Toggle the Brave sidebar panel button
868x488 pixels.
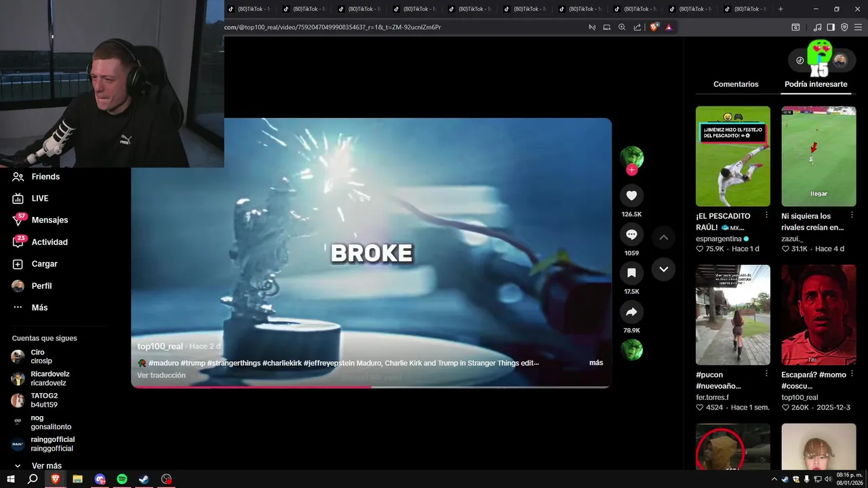click(831, 27)
